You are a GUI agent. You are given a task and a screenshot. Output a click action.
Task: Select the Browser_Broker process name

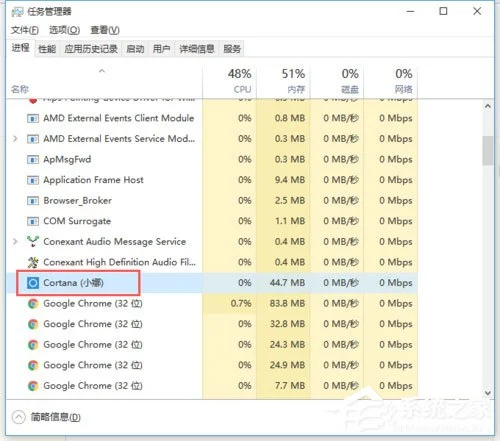click(77, 201)
